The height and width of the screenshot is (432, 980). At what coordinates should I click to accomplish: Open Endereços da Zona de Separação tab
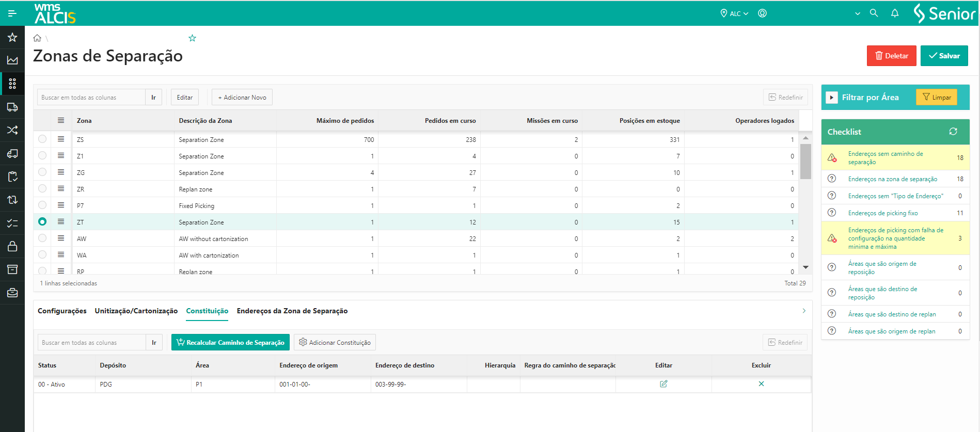click(292, 311)
